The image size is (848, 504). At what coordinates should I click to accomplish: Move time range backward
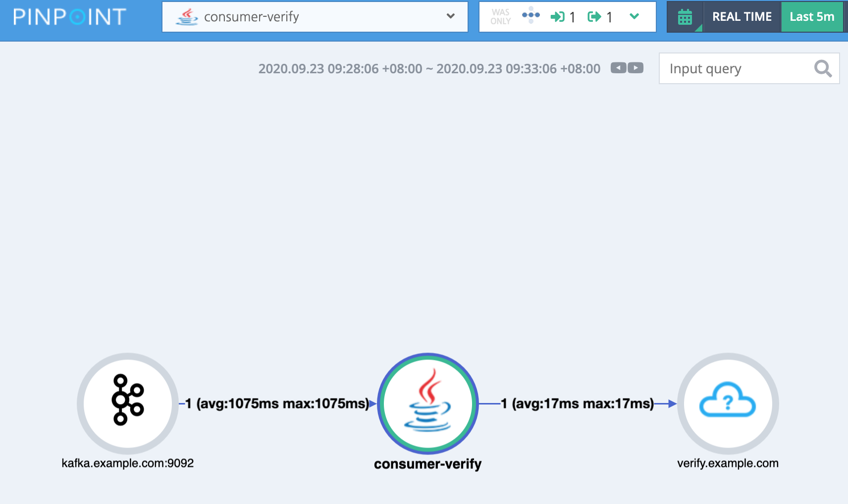point(618,68)
